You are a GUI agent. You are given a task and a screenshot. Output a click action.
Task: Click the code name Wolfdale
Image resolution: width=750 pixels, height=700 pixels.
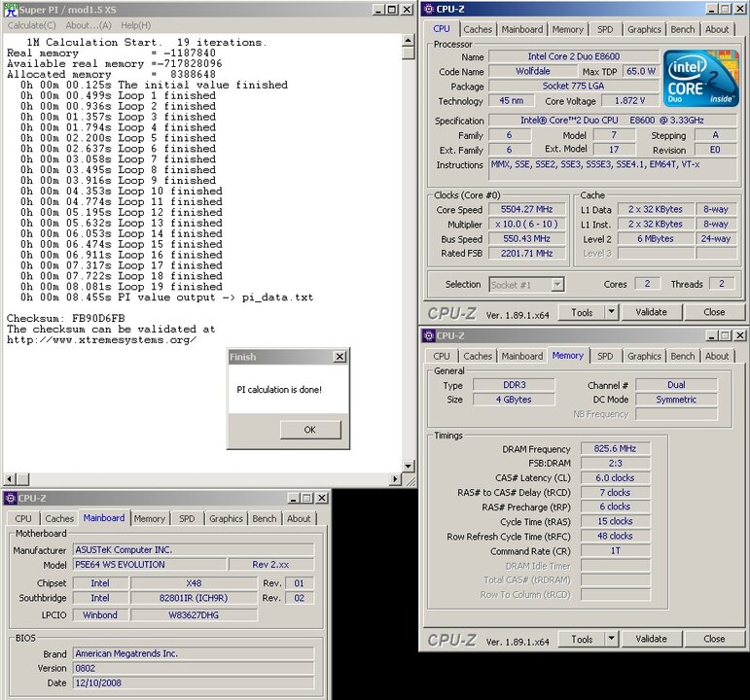[532, 71]
